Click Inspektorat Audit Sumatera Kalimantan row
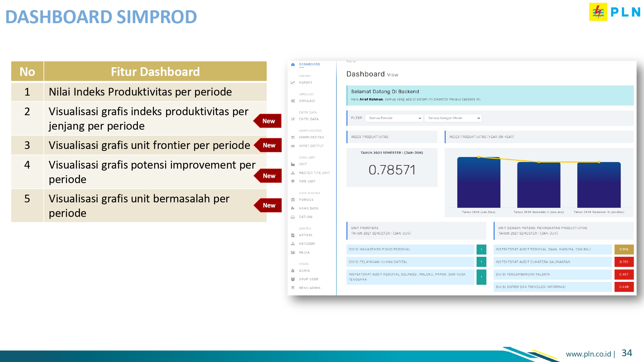Viewport: 644px width, 362px height. point(552,262)
